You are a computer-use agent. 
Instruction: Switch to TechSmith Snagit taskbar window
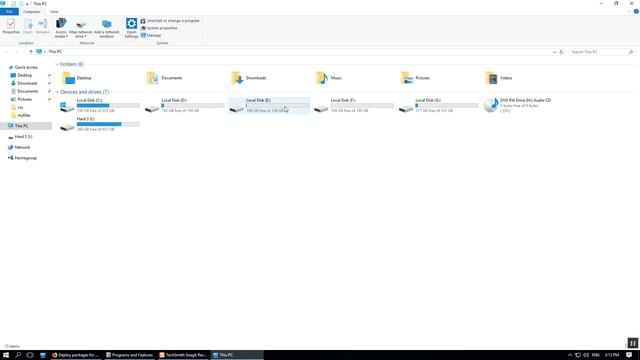(x=183, y=355)
